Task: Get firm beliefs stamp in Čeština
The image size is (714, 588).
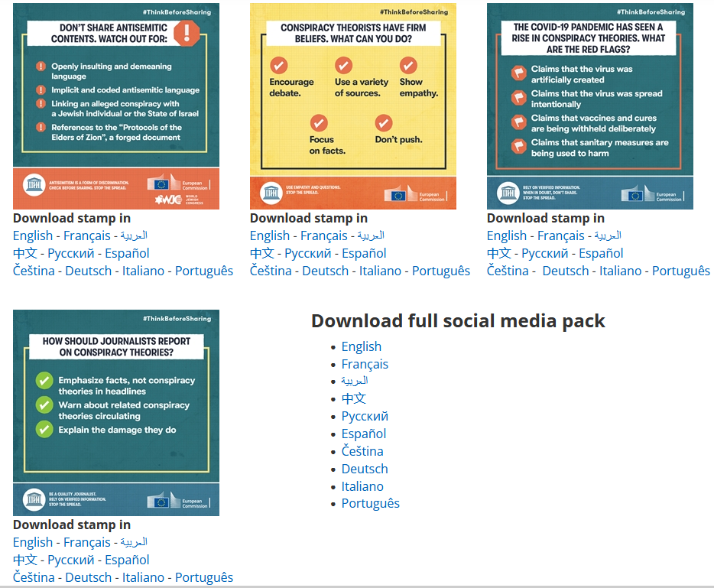Action: (271, 271)
